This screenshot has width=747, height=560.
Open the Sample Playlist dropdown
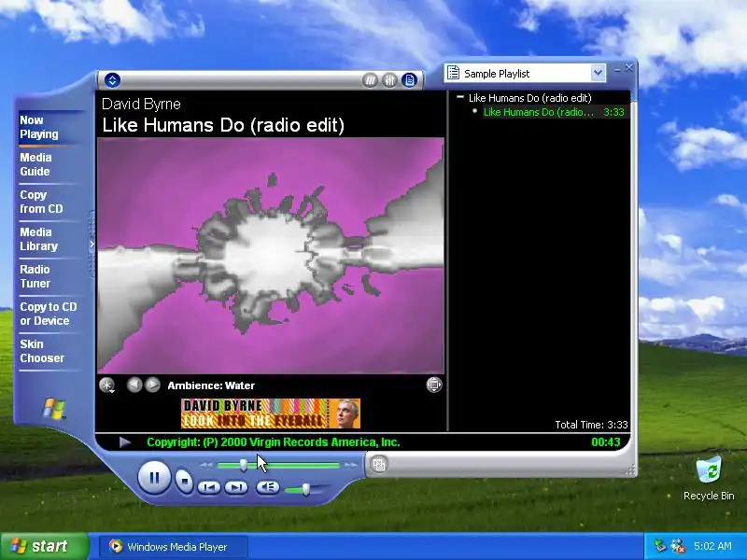(x=598, y=74)
